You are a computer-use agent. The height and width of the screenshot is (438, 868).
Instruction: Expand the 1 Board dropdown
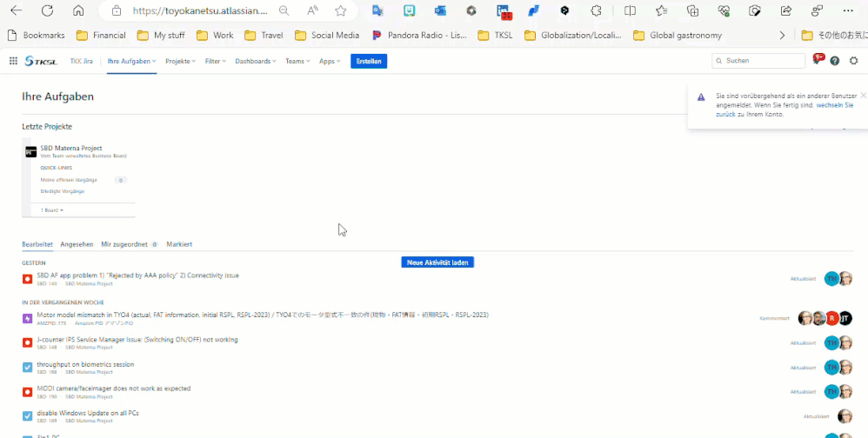tap(52, 210)
